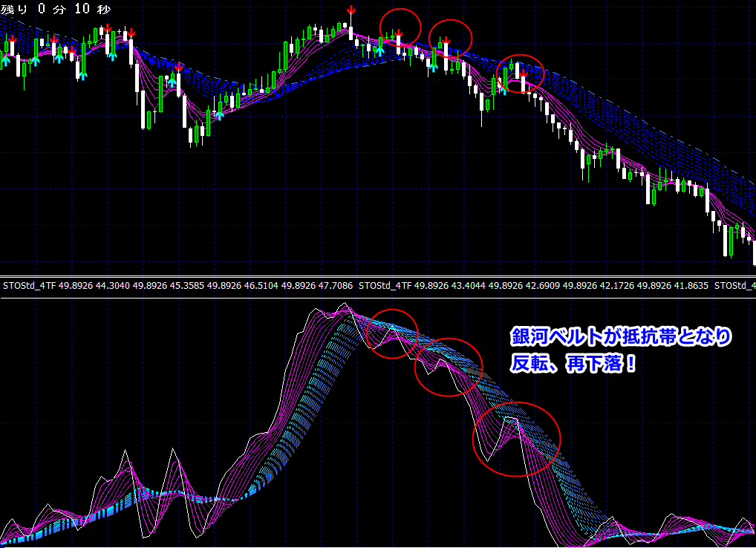Select the indicator value 45.3585
The width and height of the screenshot is (756, 548).
[x=187, y=286]
